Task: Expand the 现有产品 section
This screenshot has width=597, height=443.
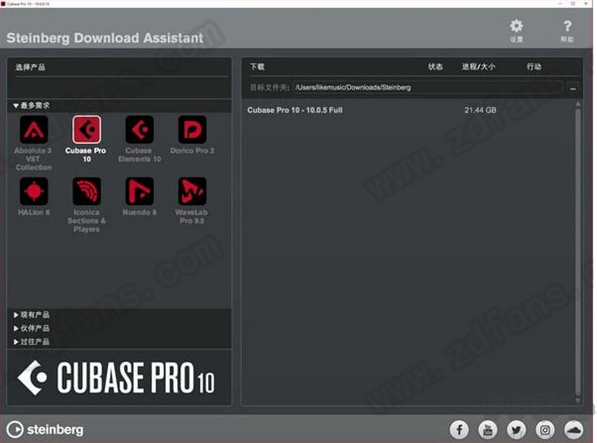Action: pos(31,315)
